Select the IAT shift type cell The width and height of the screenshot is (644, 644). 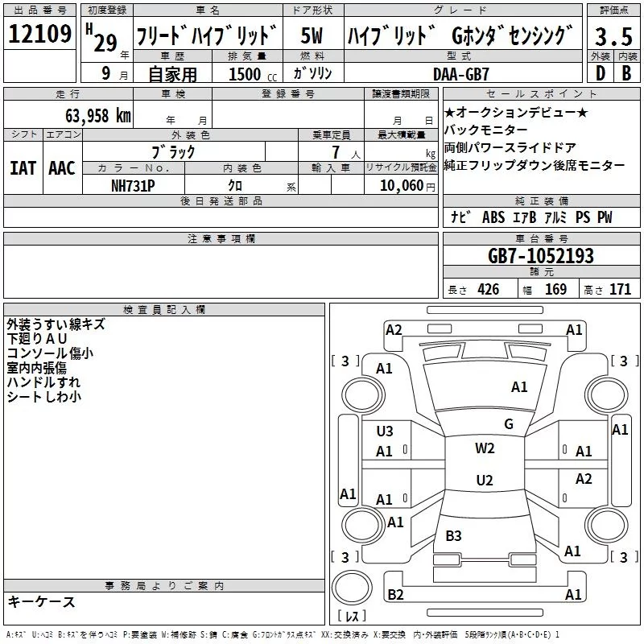23,168
